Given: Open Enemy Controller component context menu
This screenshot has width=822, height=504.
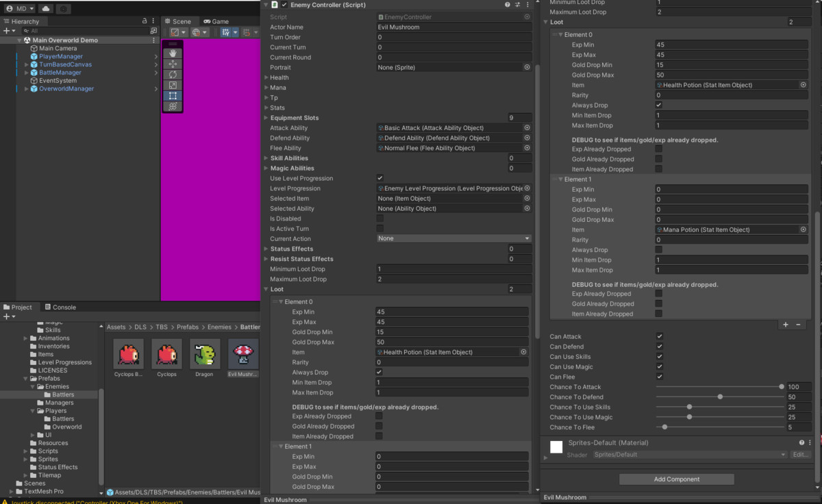Looking at the screenshot, I should pos(527,5).
